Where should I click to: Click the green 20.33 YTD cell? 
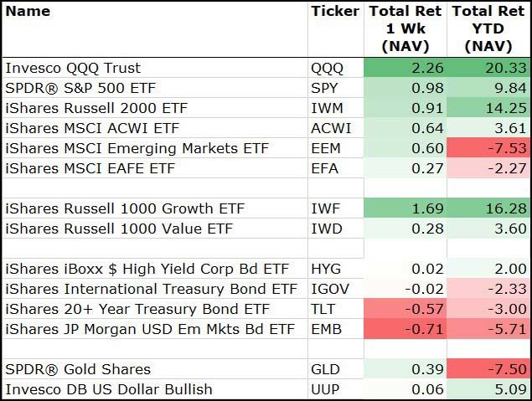[488, 68]
